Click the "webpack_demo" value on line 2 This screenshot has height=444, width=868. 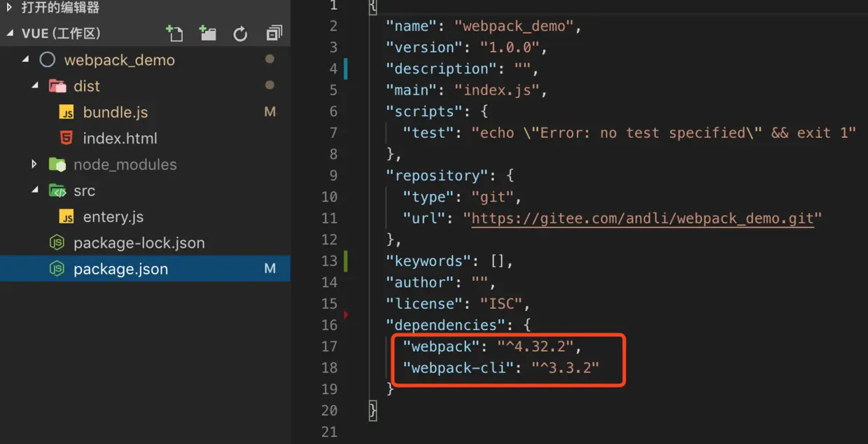tap(514, 27)
